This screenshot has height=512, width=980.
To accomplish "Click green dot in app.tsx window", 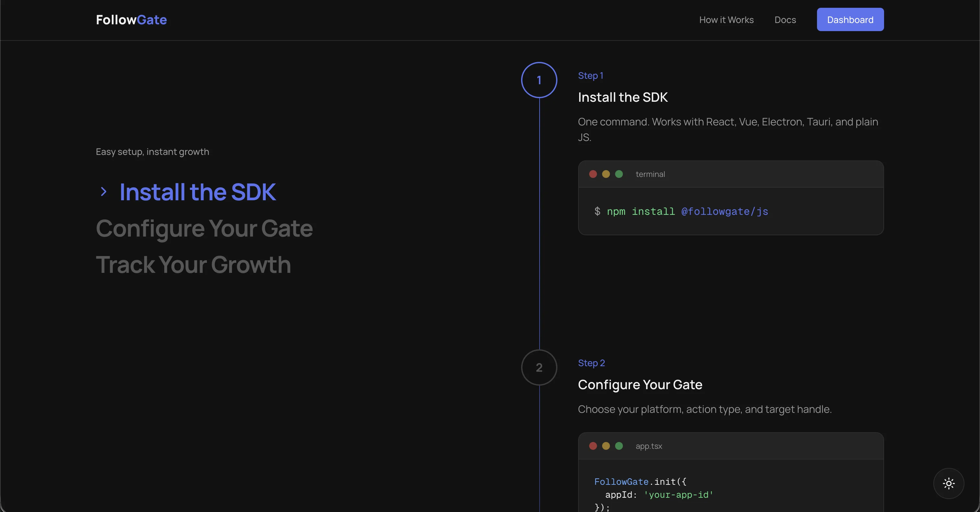I will click(x=619, y=446).
